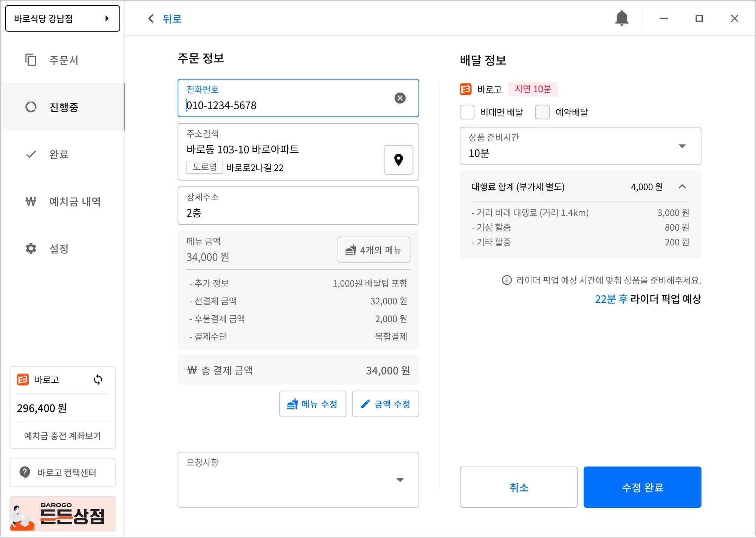Click the map pin location button
This screenshot has height=538, width=756.
click(398, 160)
